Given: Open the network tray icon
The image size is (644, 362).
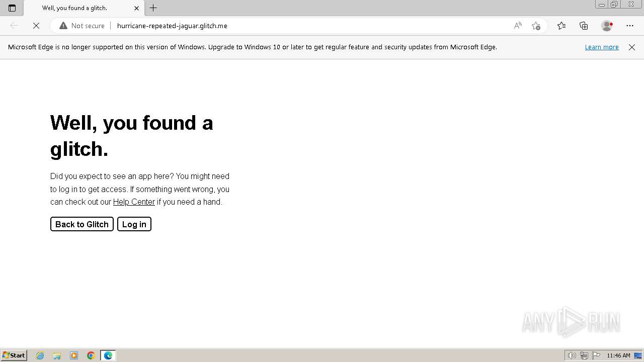Looking at the screenshot, I should (x=584, y=355).
